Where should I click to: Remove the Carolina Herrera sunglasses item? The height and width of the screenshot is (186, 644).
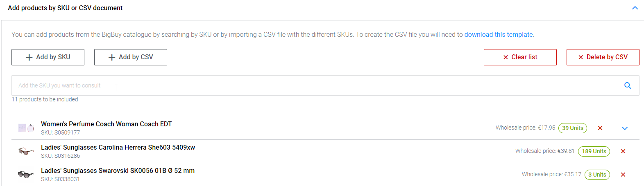(x=623, y=151)
